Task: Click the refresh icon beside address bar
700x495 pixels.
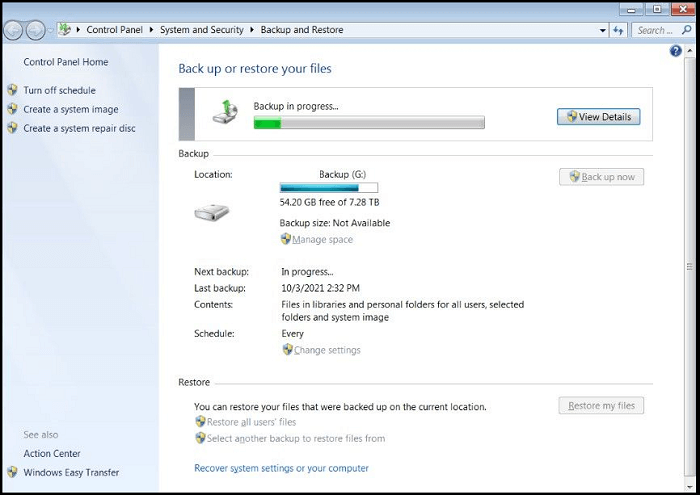Action: (x=617, y=30)
